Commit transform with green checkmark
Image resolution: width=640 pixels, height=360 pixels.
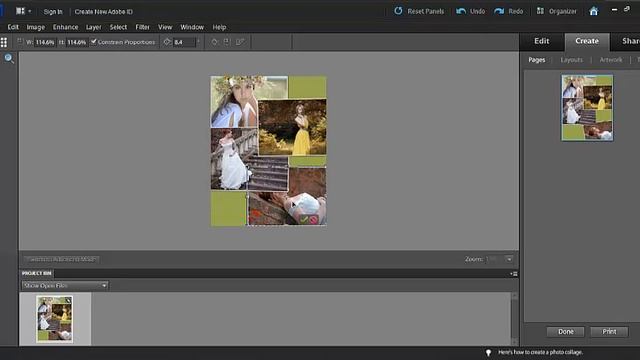[x=304, y=220]
